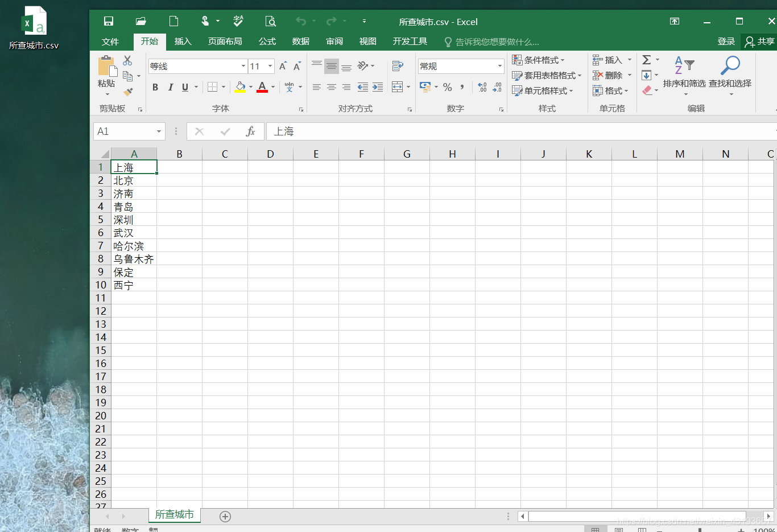The image size is (777, 532).
Task: Toggle bottom vertical alignment
Action: point(346,67)
